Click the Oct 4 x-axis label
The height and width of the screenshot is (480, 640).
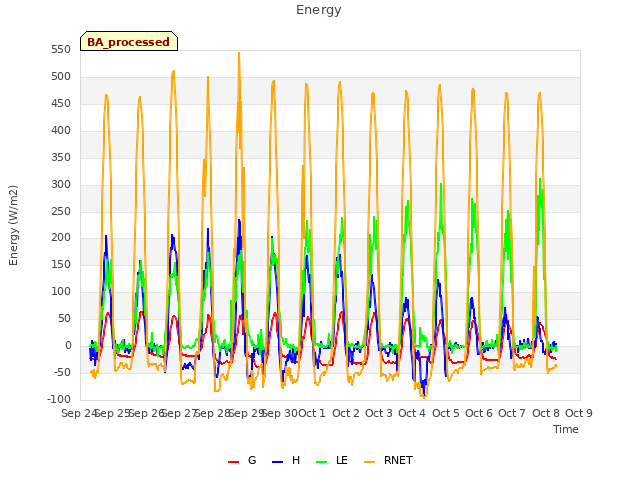click(x=412, y=413)
